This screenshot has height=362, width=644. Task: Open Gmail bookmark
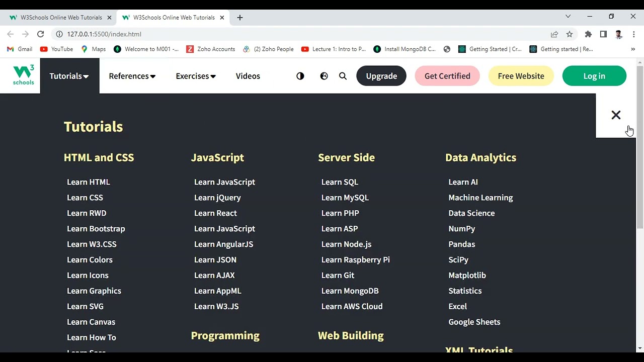(20, 49)
